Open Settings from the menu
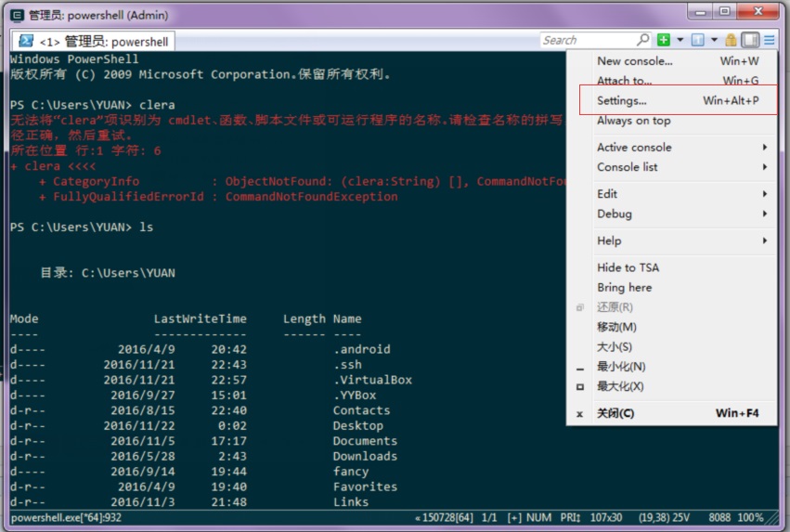This screenshot has width=790, height=532. tap(622, 100)
